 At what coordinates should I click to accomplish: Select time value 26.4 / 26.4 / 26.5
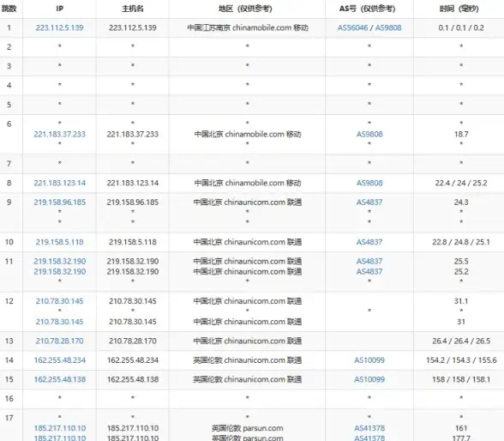tap(461, 341)
